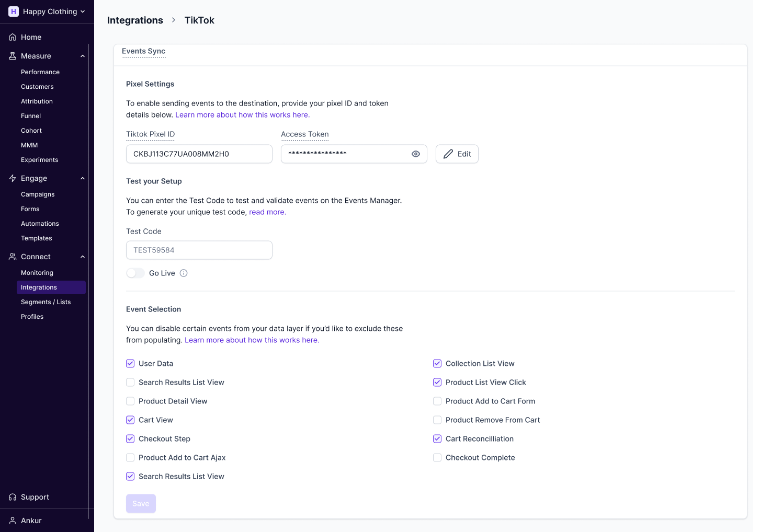Click the Engage lightning bolt icon
Screen dimensions: 760x532
point(13,178)
